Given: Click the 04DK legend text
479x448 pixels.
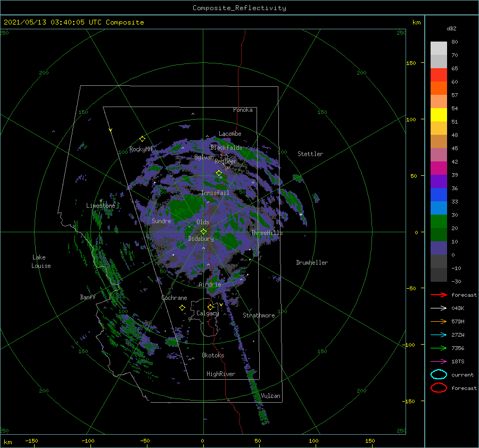Looking at the screenshot, I should click(x=458, y=308).
